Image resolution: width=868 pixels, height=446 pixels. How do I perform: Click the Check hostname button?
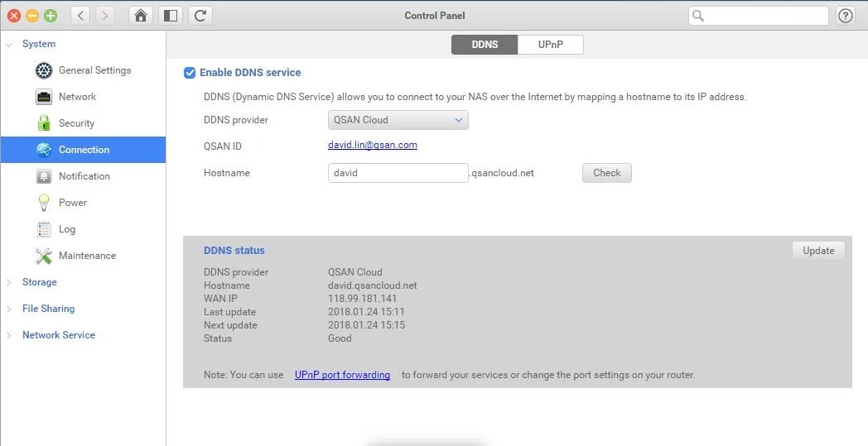606,173
